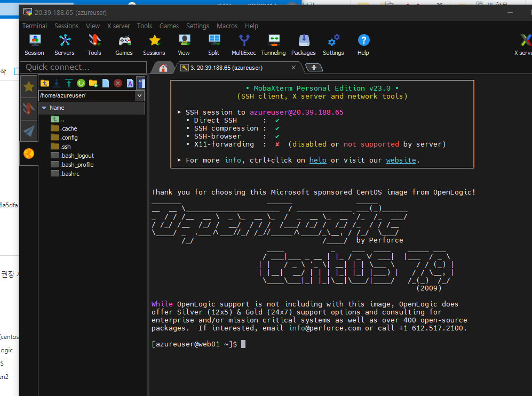Click the Quick connect input field
The width and height of the screenshot is (532, 396).
(x=83, y=67)
